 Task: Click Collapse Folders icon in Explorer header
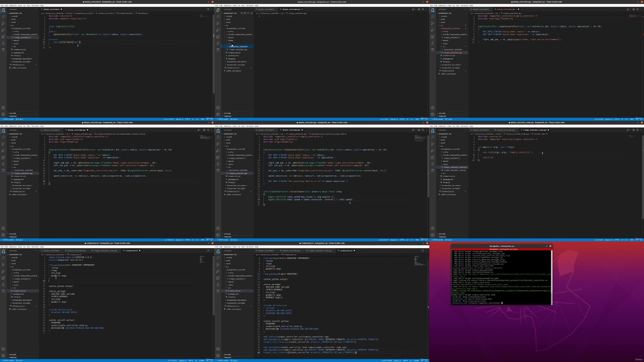point(252,13)
